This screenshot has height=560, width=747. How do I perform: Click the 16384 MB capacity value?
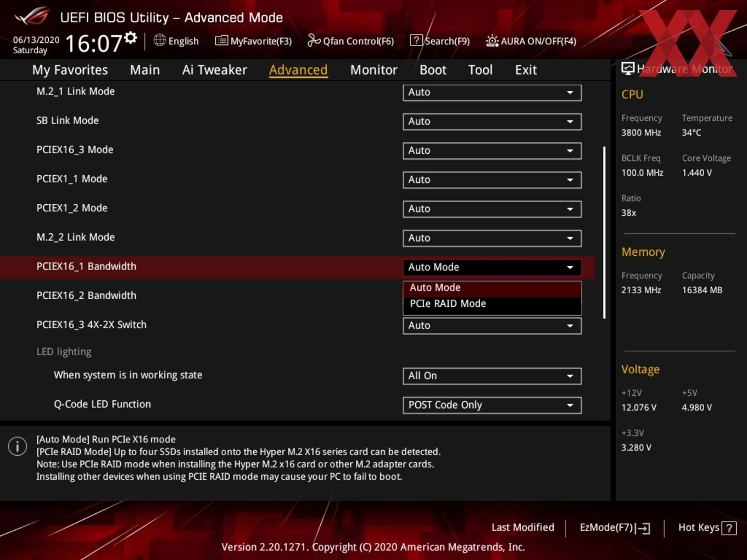(702, 290)
